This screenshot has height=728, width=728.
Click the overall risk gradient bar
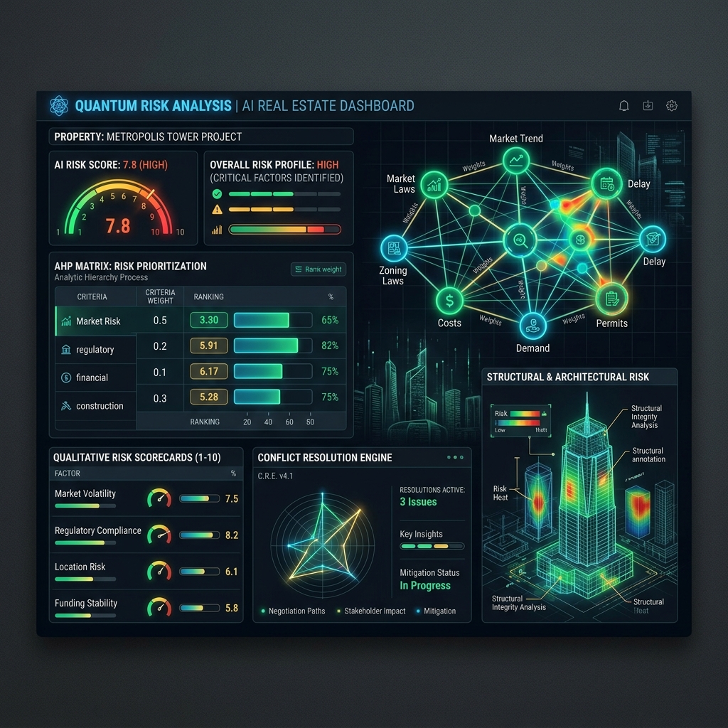(285, 230)
